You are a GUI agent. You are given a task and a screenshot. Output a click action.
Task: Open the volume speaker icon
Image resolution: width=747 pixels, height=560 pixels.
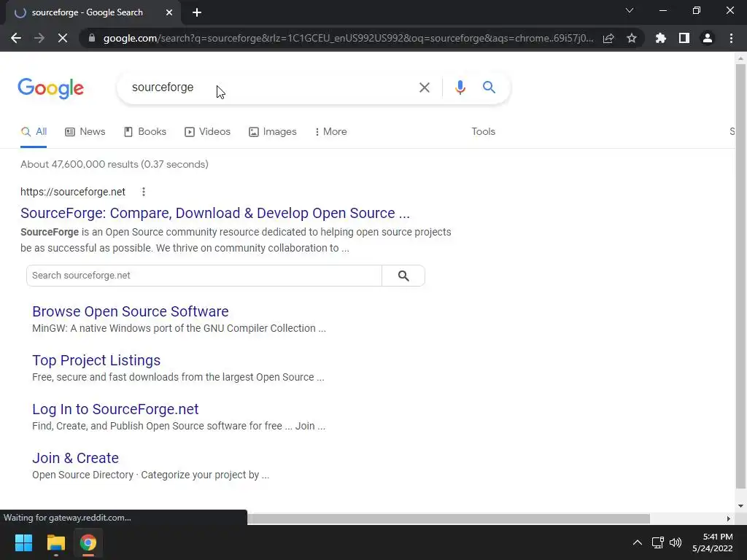point(675,542)
